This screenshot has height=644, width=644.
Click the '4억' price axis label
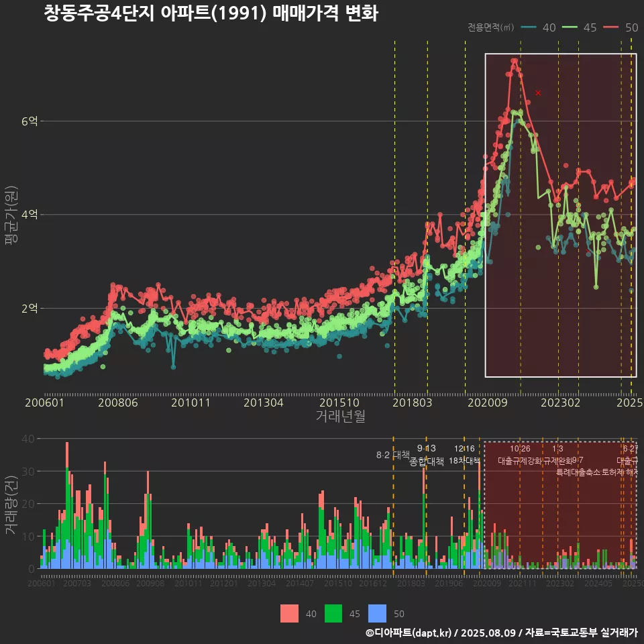click(30, 215)
